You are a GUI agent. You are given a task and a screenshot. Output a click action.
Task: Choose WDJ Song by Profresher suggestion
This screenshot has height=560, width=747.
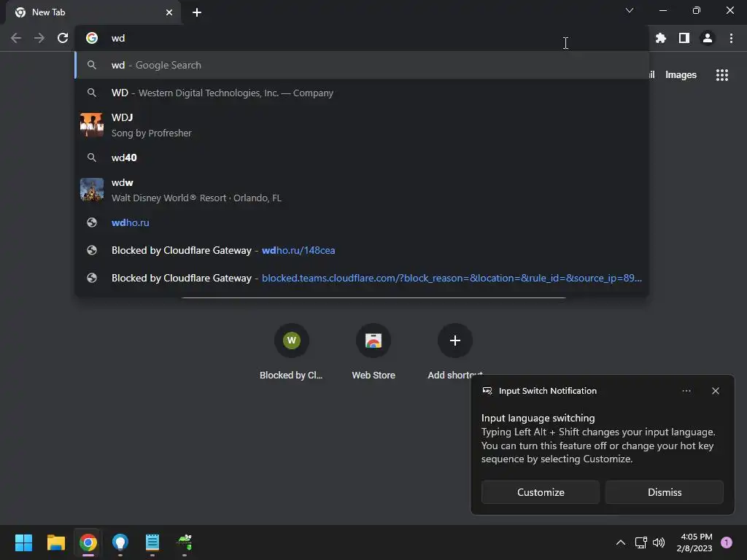point(362,125)
